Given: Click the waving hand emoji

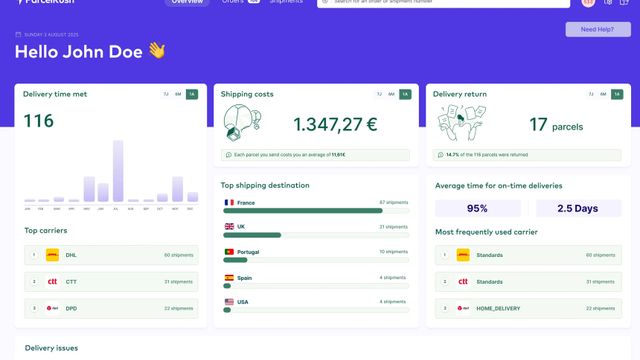Looking at the screenshot, I should pyautogui.click(x=157, y=51).
